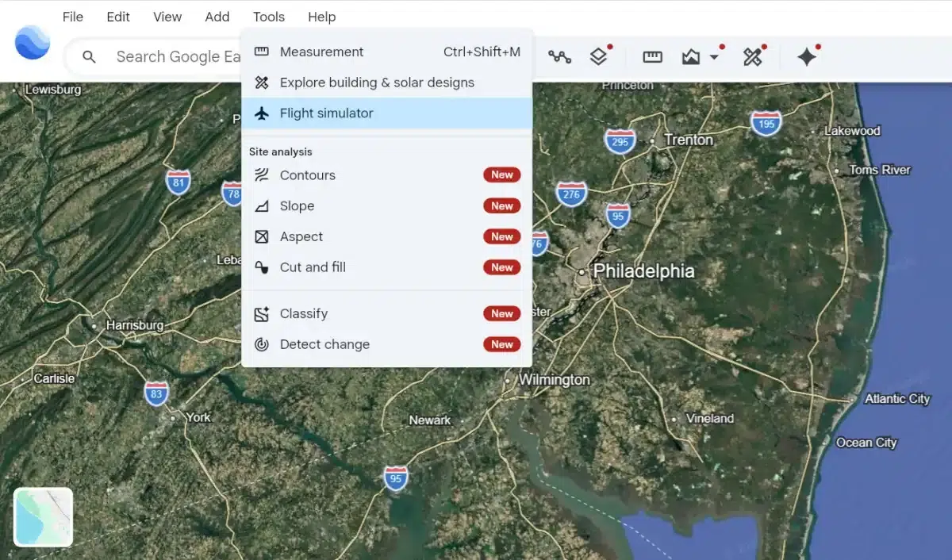Click the Contours wavy lines icon

pos(262,175)
